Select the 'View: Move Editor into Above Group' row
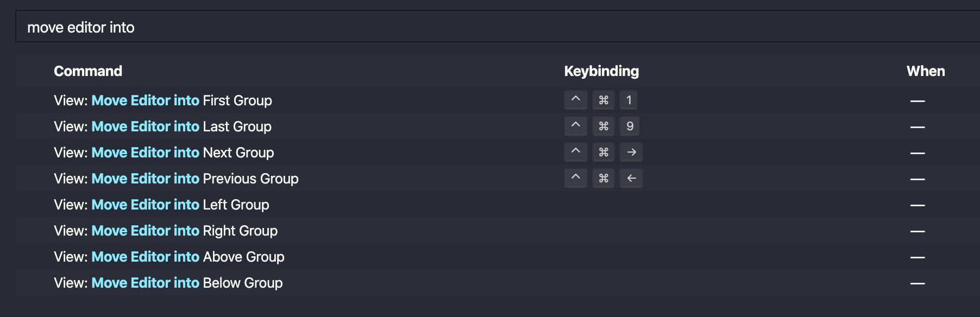The image size is (980, 317). click(x=169, y=256)
